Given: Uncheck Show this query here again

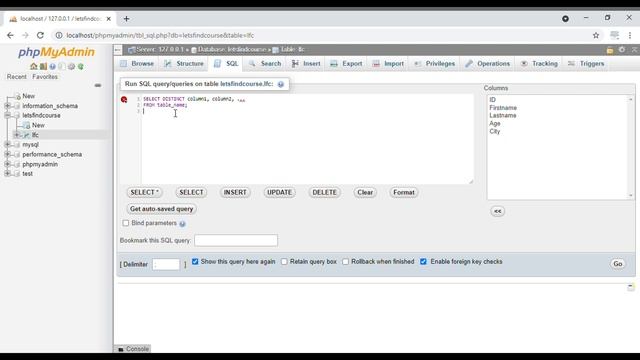Looking at the screenshot, I should click(x=195, y=262).
